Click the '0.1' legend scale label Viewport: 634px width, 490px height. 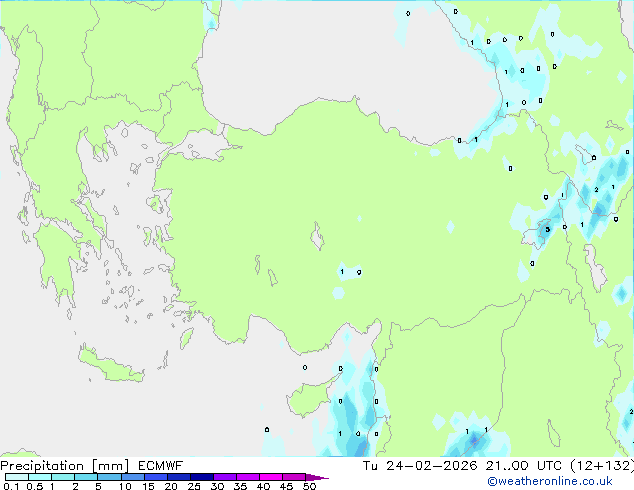(11, 486)
